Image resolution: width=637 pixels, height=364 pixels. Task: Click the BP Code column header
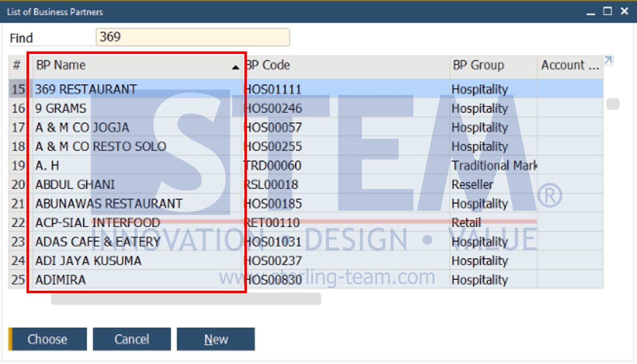pos(346,66)
